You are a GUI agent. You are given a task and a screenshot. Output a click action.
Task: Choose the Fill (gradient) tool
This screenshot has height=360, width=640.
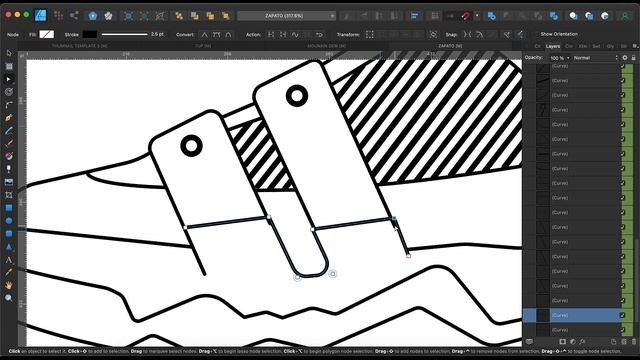click(x=9, y=156)
